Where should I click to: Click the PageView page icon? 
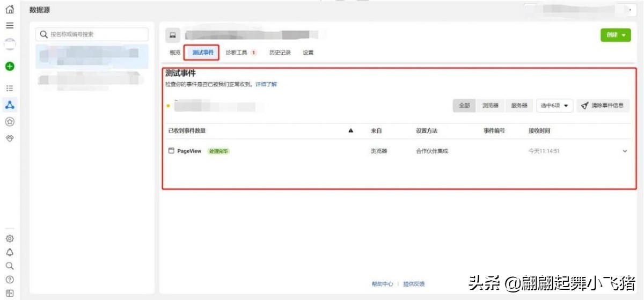[171, 151]
